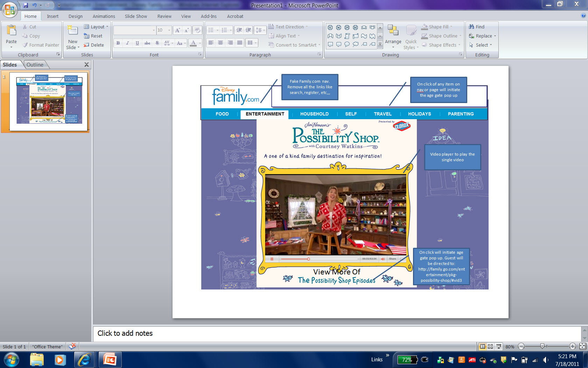Open the Columns button

point(252,43)
